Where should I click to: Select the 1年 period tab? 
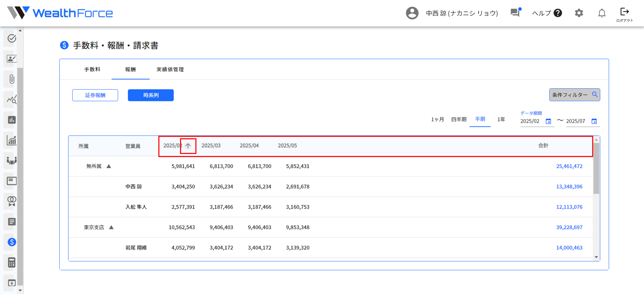point(501,119)
